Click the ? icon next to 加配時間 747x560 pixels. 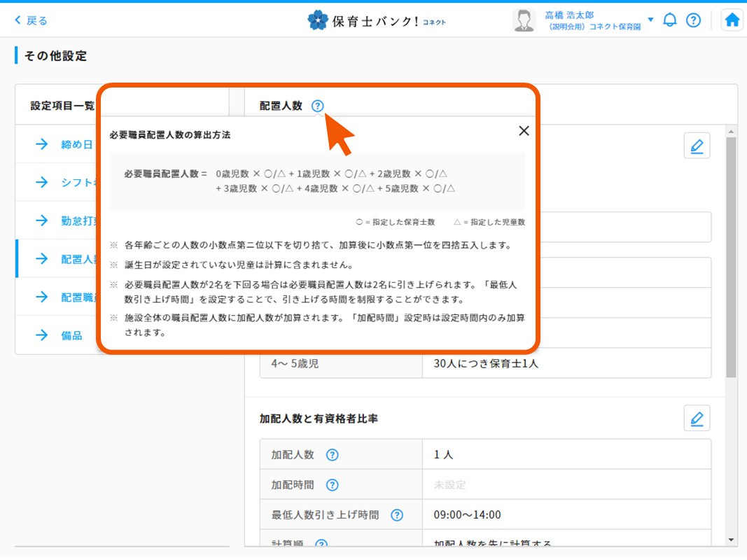pyautogui.click(x=332, y=484)
